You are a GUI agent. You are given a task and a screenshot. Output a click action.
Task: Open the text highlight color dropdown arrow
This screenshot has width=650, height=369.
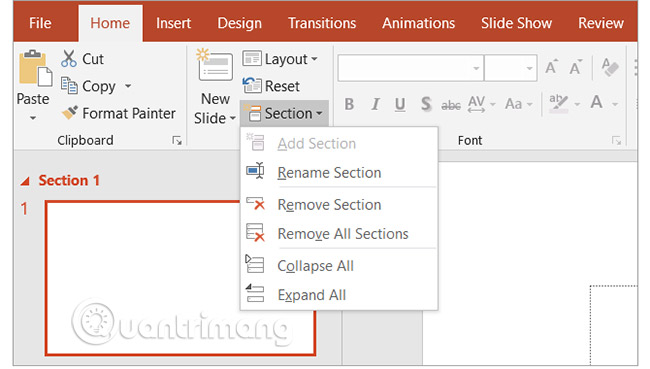coord(577,104)
